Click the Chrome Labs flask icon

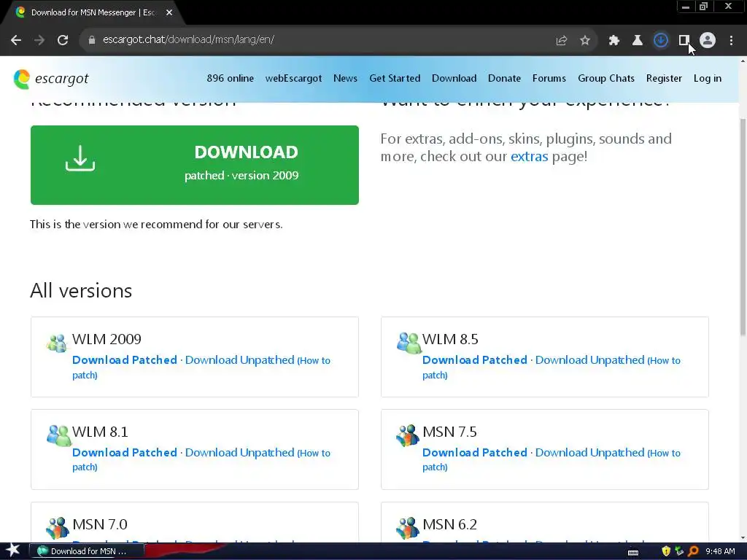point(637,41)
